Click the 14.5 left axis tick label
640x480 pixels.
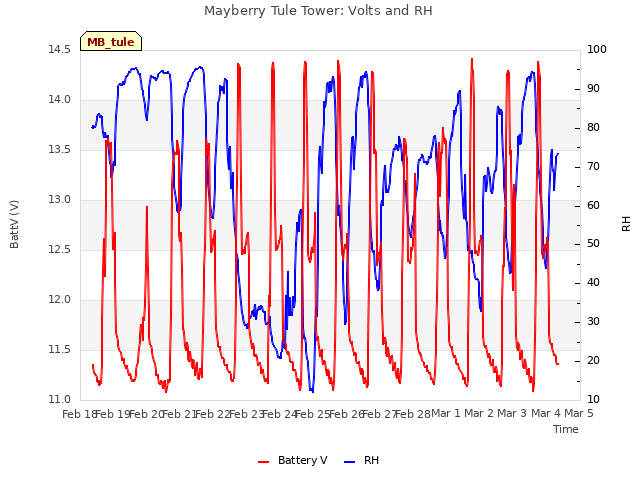[x=60, y=50]
